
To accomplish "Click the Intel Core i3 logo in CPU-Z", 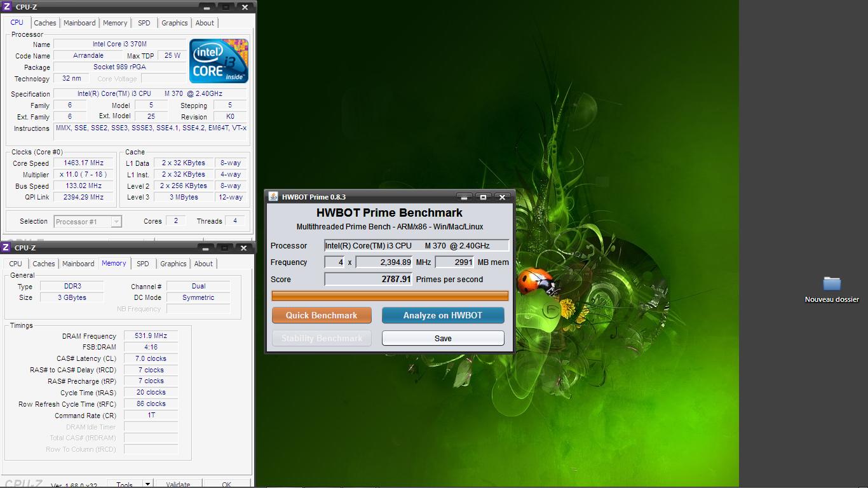I will [x=219, y=61].
